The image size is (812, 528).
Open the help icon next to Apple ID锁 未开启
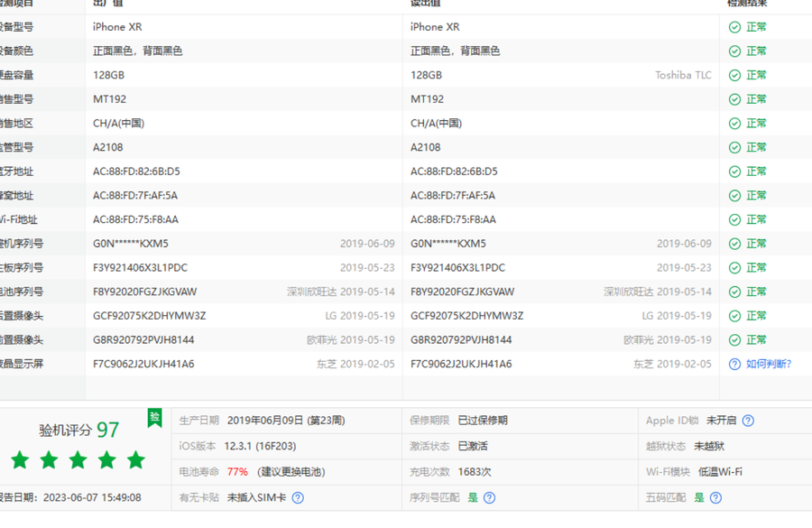[x=748, y=421]
